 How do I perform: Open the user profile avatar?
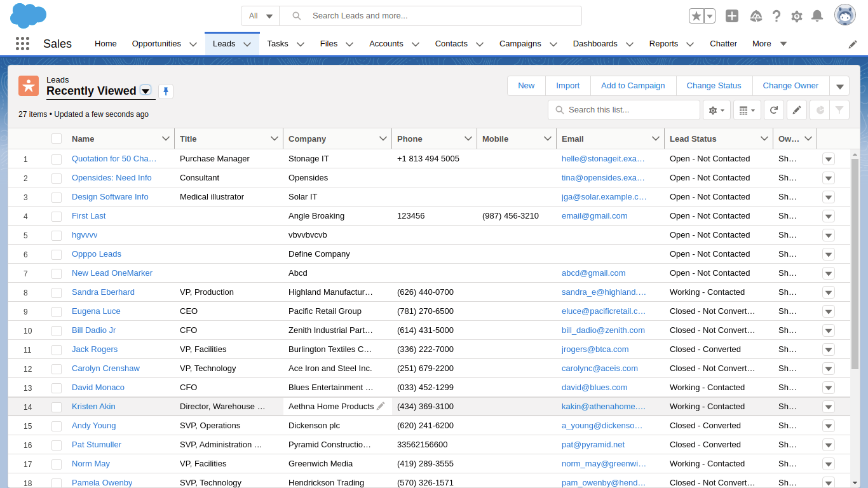(845, 15)
